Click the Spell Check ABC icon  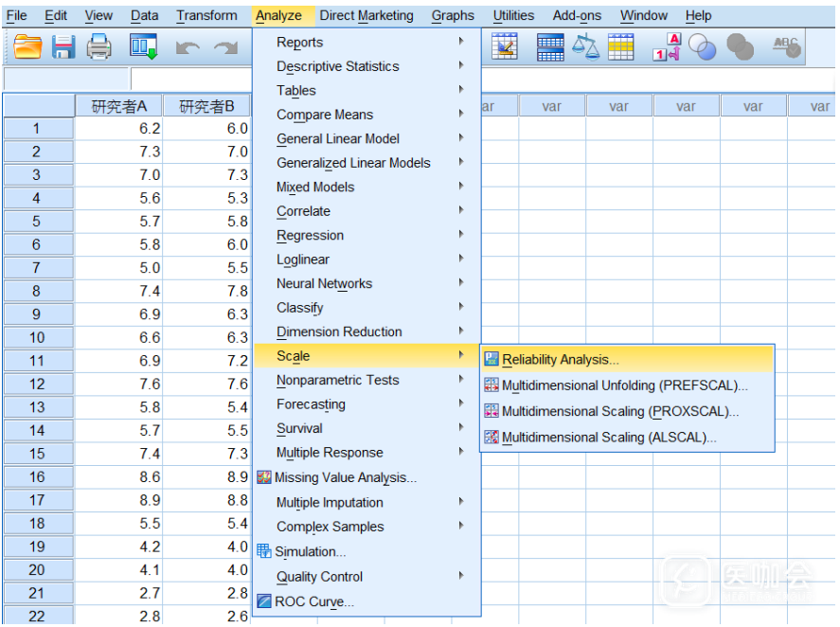pyautogui.click(x=786, y=47)
